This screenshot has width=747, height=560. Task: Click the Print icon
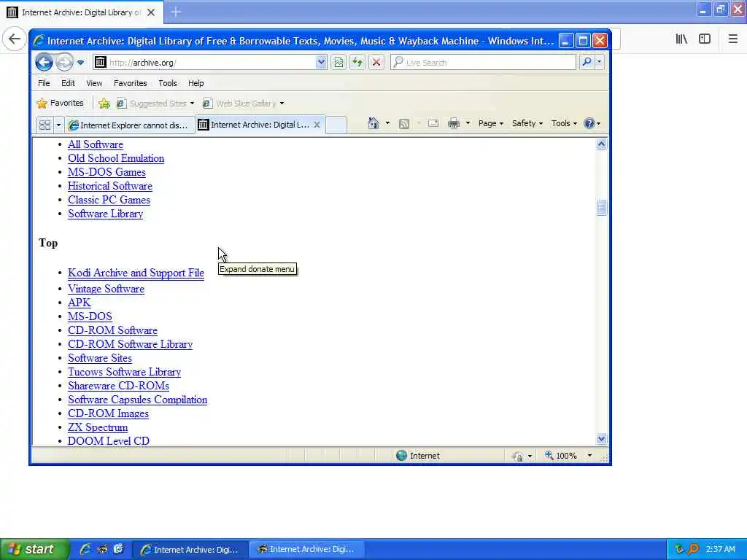454,123
